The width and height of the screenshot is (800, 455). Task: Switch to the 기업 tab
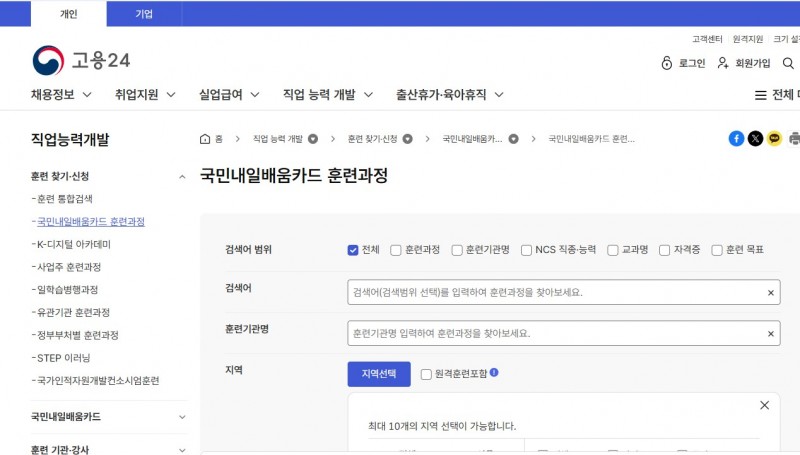pyautogui.click(x=144, y=14)
